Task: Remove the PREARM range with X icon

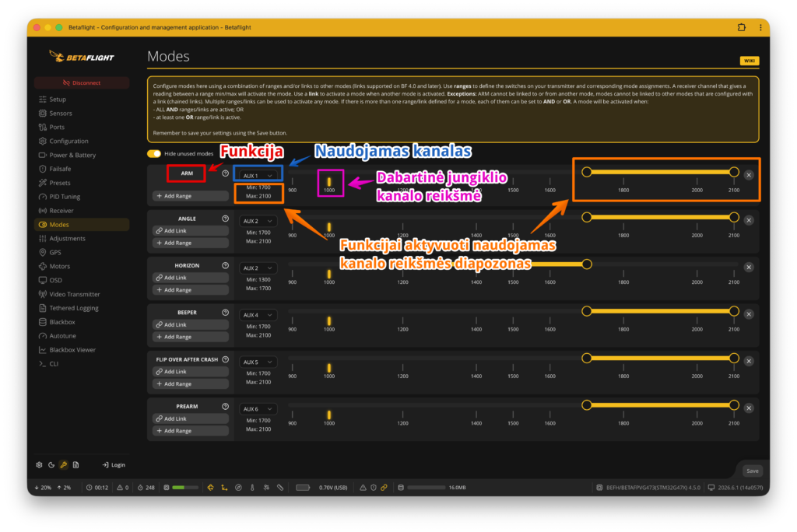Action: coord(749,408)
